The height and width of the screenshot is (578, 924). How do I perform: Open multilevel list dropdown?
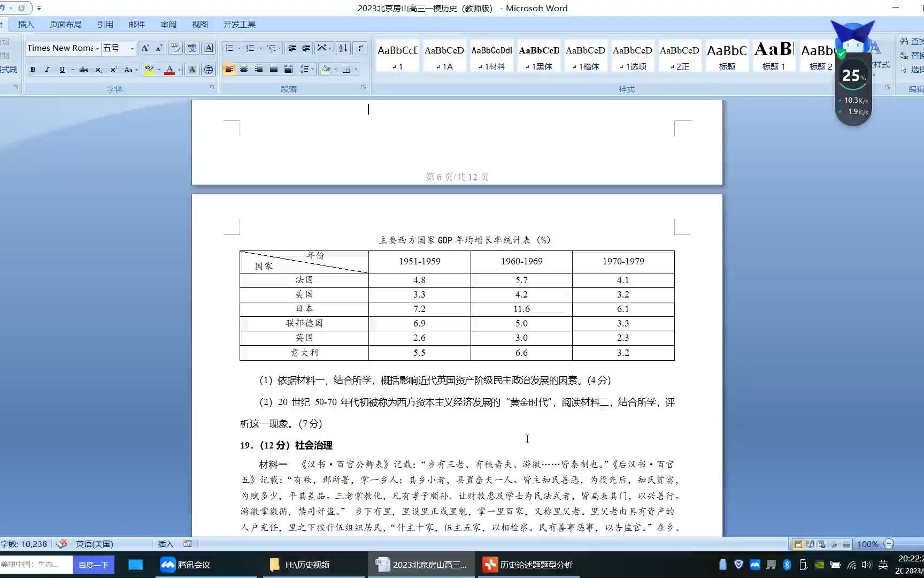279,48
